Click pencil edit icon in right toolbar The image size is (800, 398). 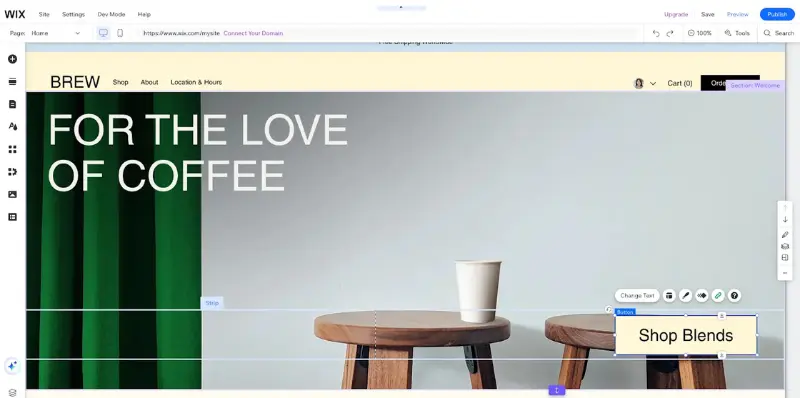pos(785,235)
